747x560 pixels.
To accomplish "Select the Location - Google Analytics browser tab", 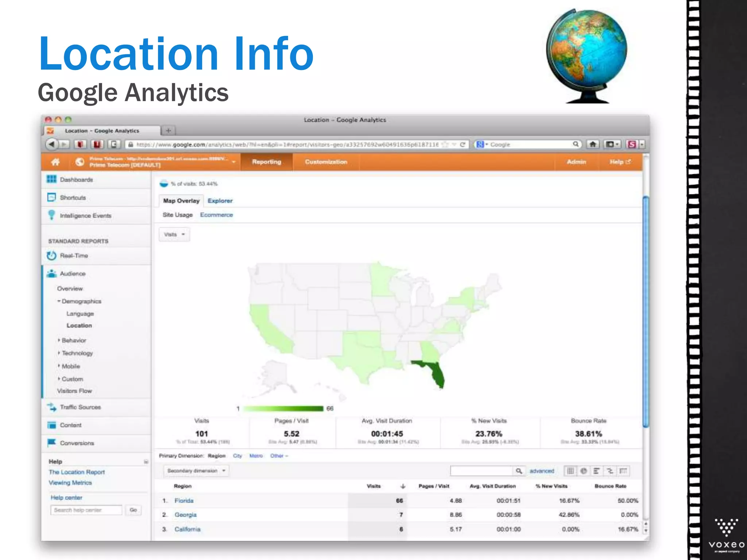I will [x=102, y=131].
